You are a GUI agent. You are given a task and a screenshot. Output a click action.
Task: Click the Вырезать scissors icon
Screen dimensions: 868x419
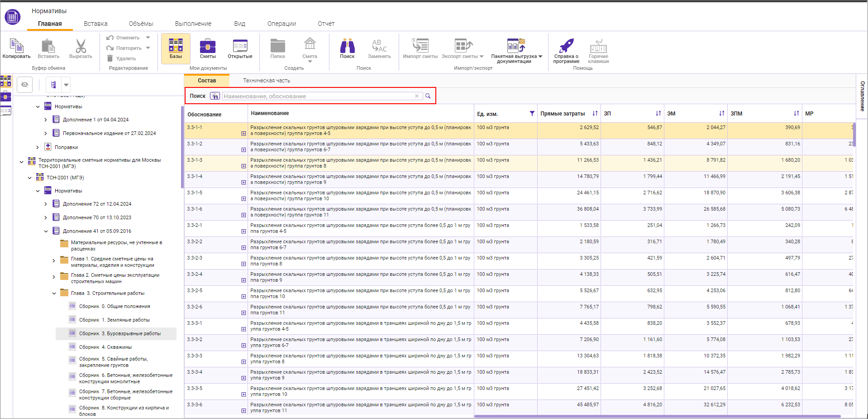81,46
